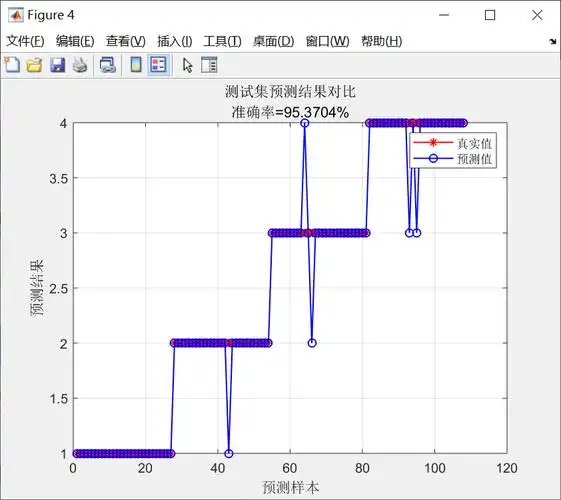Select the Edit Plot arrow tool

187,65
